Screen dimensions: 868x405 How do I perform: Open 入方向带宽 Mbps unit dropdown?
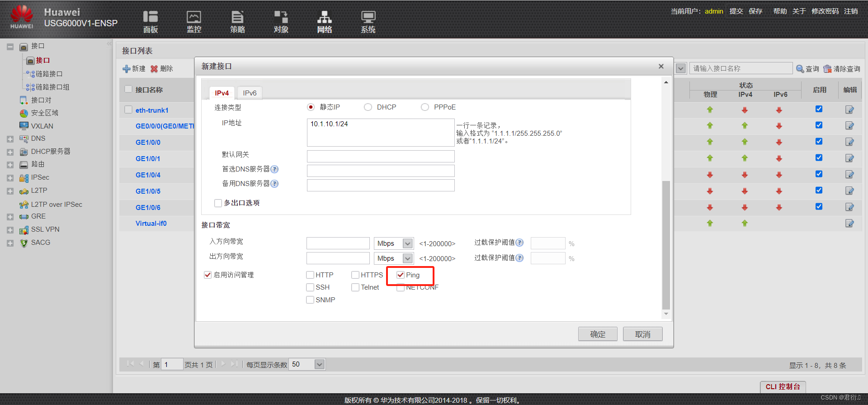click(x=408, y=243)
